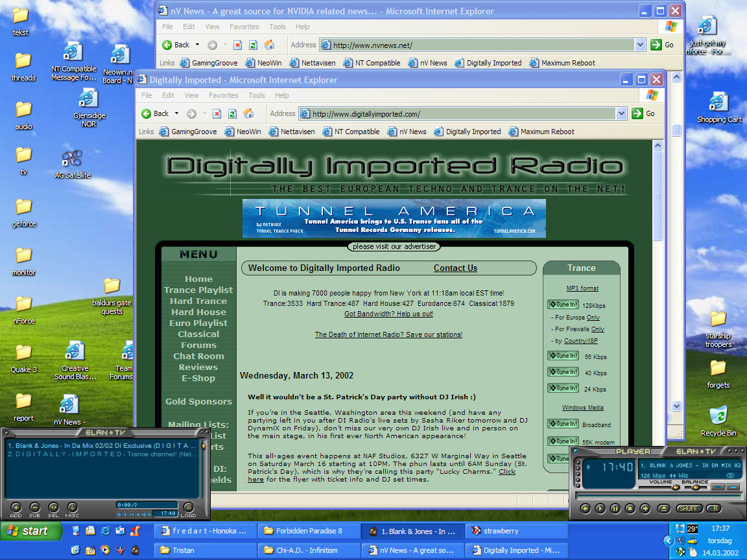Switch to Forbidden Paradise 8 taskbar window
The height and width of the screenshot is (560, 747).
click(309, 531)
